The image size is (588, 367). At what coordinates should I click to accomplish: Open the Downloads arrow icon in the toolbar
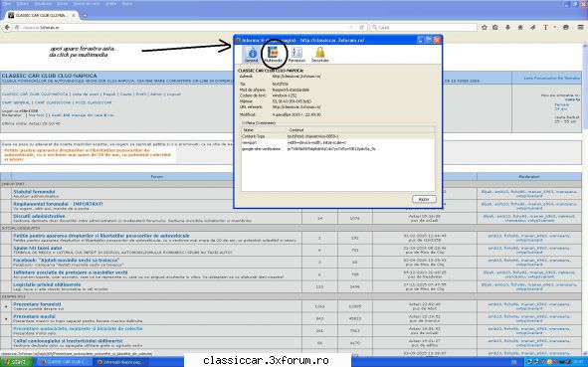click(507, 28)
